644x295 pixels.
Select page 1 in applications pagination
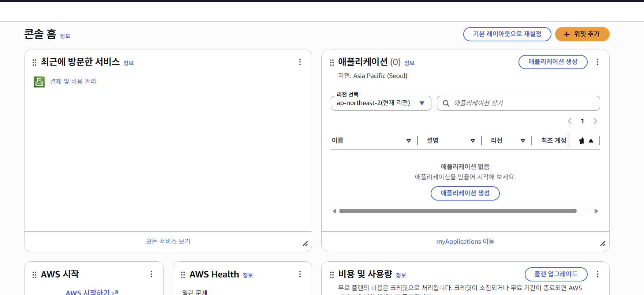583,121
